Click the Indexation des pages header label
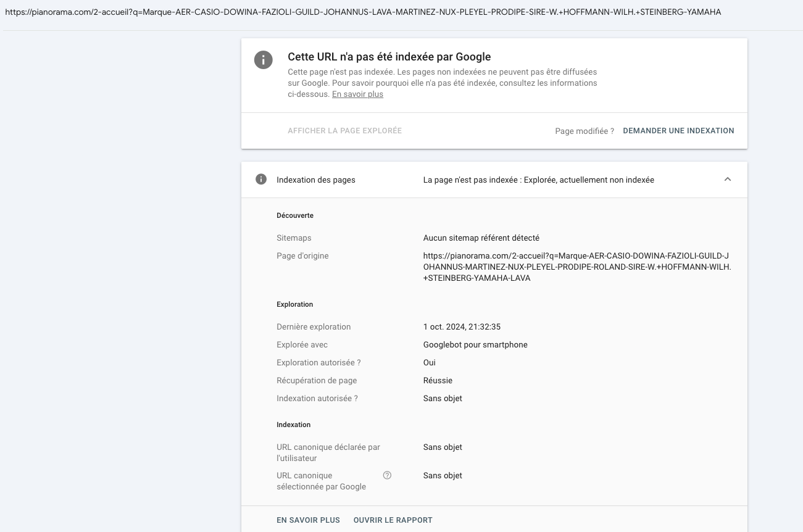 (x=316, y=180)
